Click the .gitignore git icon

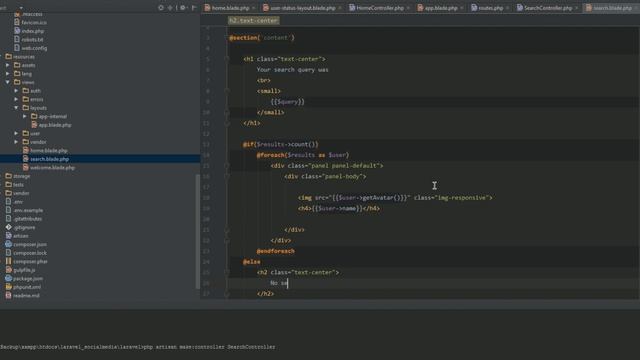pyautogui.click(x=9, y=227)
